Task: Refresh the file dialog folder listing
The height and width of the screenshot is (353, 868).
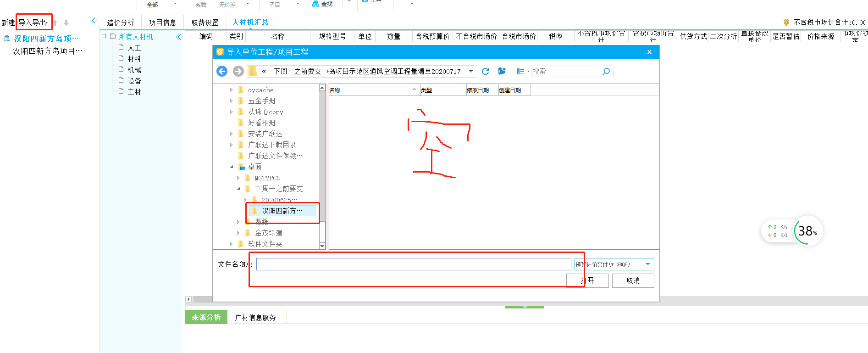Action: pyautogui.click(x=486, y=71)
